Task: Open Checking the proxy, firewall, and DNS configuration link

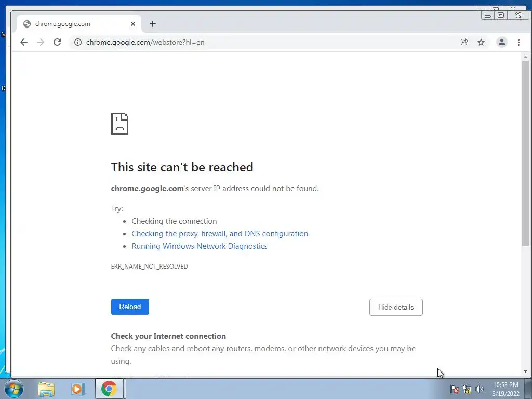Action: [220, 234]
